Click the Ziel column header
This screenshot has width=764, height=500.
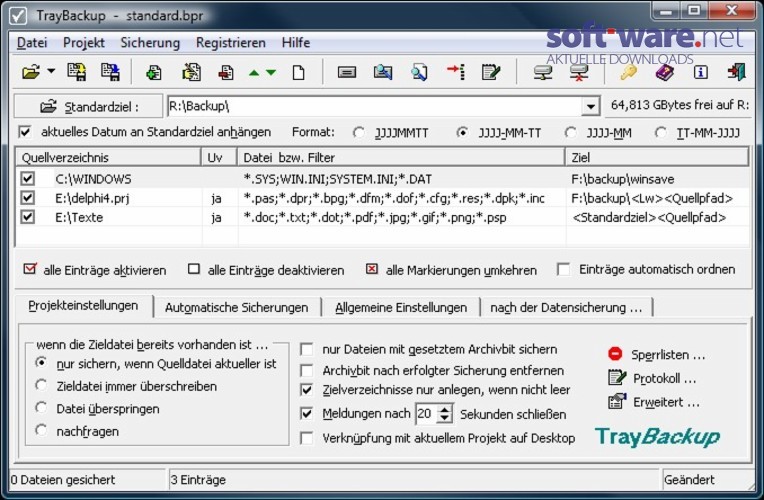(x=657, y=157)
